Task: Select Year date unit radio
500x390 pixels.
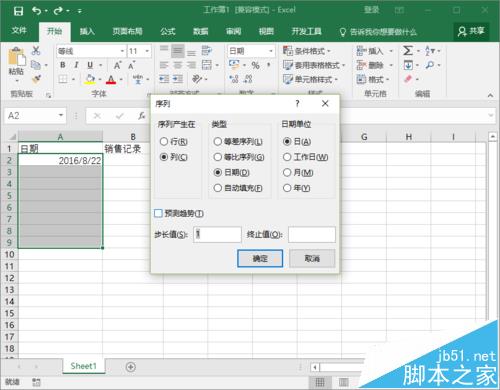Action: point(287,188)
